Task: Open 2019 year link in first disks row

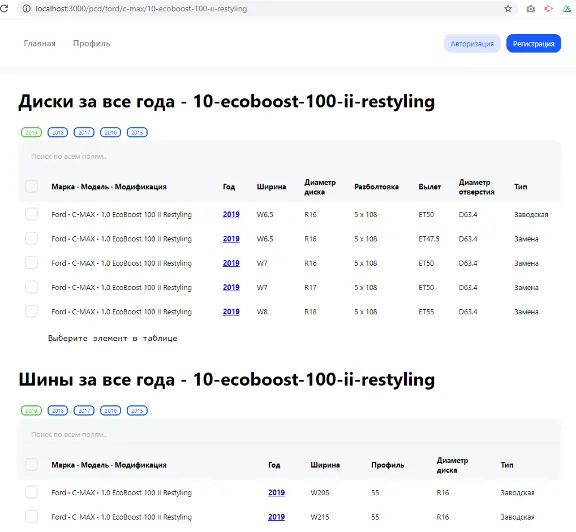Action: (x=231, y=214)
